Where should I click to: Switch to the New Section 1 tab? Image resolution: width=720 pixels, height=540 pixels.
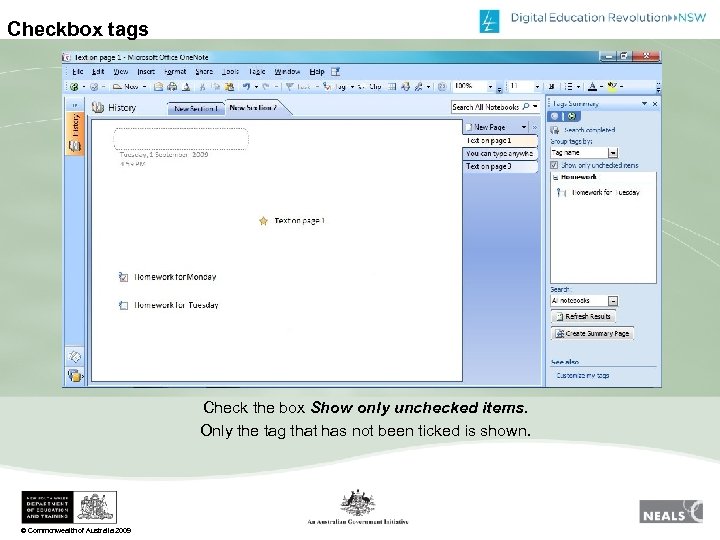196,109
